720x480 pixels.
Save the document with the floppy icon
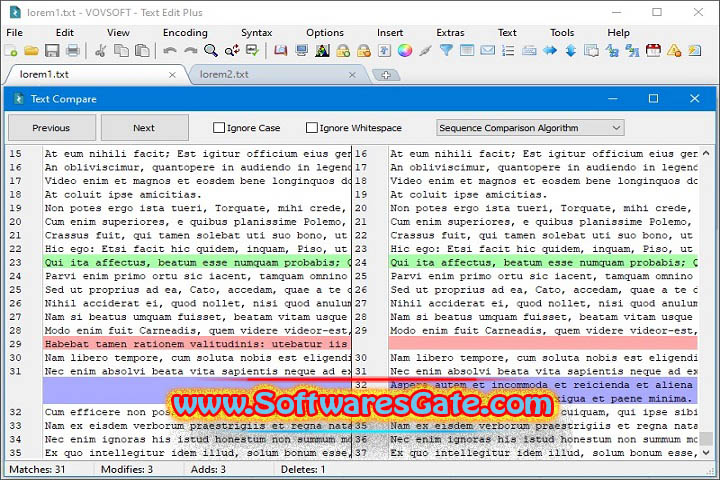(x=52, y=51)
